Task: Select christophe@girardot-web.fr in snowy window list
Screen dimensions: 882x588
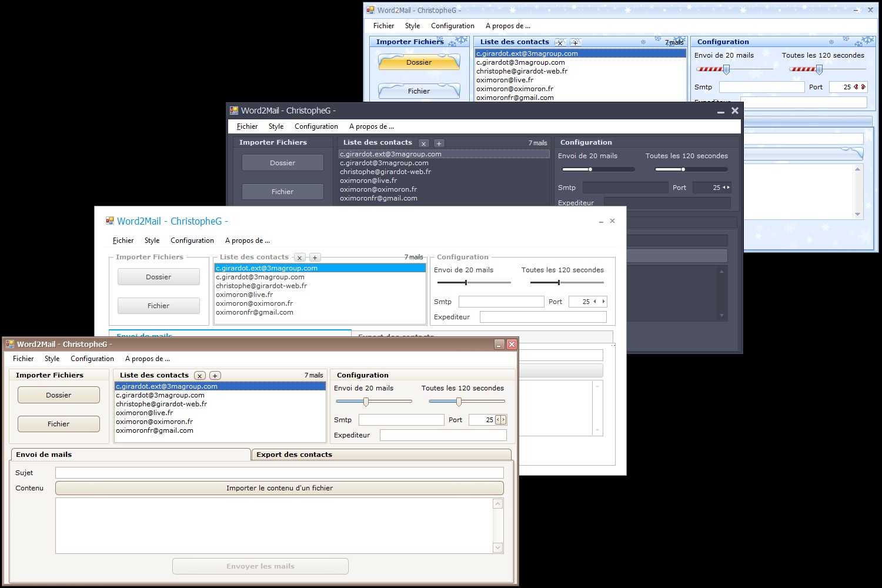Action: pos(580,71)
